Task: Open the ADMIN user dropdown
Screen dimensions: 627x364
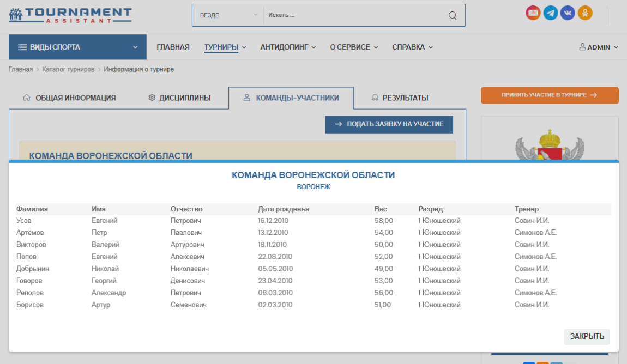Action: pyautogui.click(x=599, y=47)
